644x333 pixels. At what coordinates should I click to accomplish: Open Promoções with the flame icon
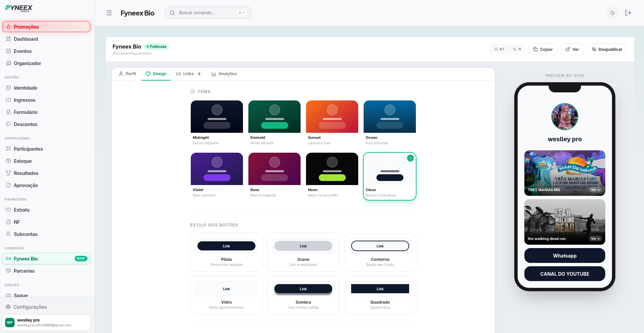tap(46, 27)
